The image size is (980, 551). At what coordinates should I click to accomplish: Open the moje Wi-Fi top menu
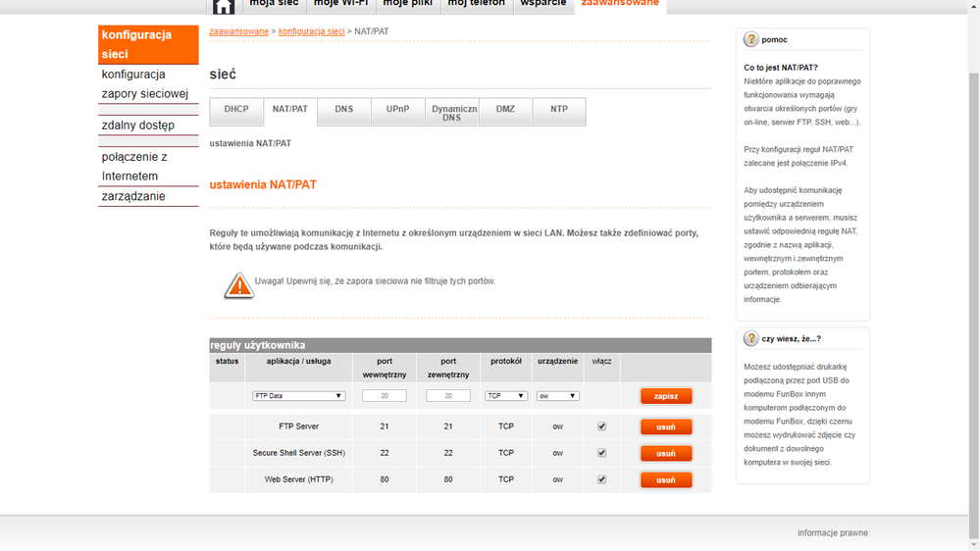tap(340, 5)
